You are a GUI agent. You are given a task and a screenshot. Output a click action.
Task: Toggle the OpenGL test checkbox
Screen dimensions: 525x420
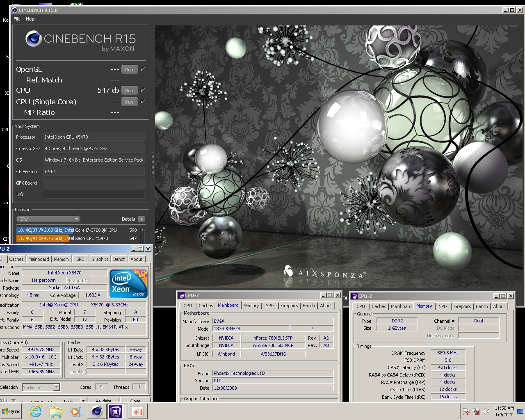click(x=143, y=69)
